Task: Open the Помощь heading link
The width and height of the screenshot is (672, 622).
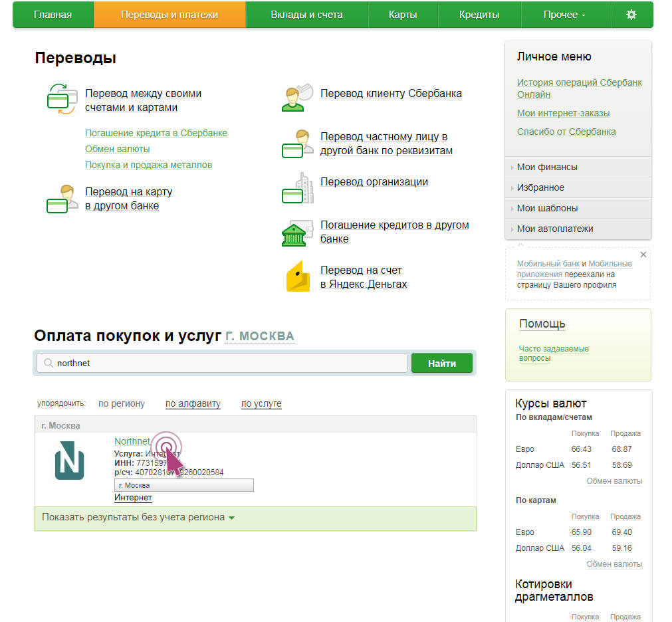Action: [542, 324]
